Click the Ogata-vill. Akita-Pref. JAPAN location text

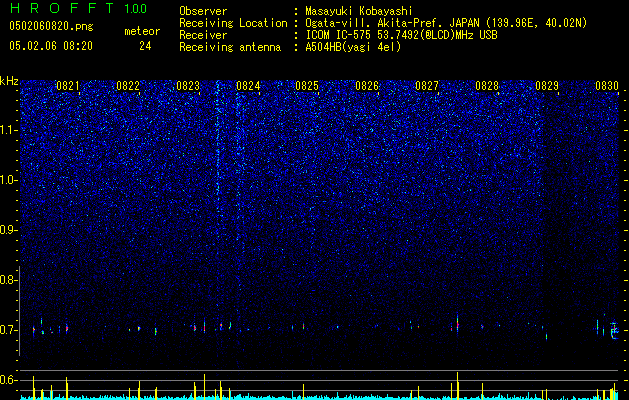coord(446,23)
